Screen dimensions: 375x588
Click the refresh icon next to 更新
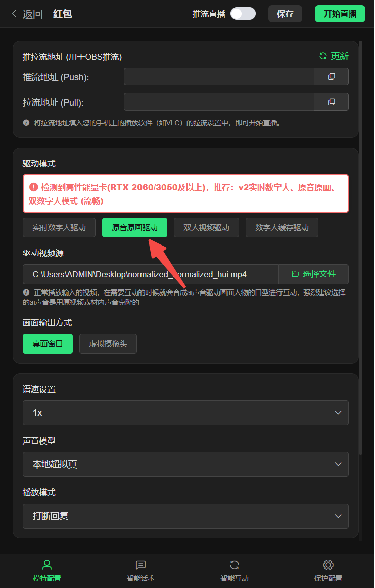point(323,56)
